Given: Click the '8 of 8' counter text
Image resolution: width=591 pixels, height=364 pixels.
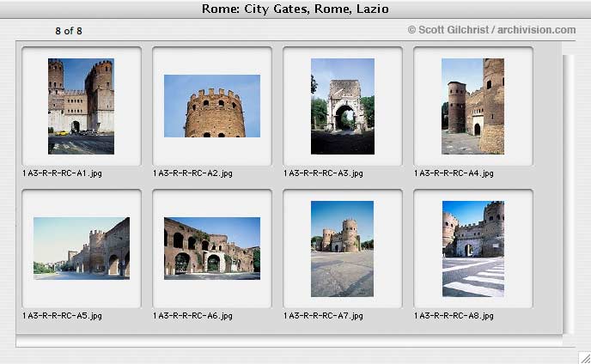Looking at the screenshot, I should click(x=69, y=31).
